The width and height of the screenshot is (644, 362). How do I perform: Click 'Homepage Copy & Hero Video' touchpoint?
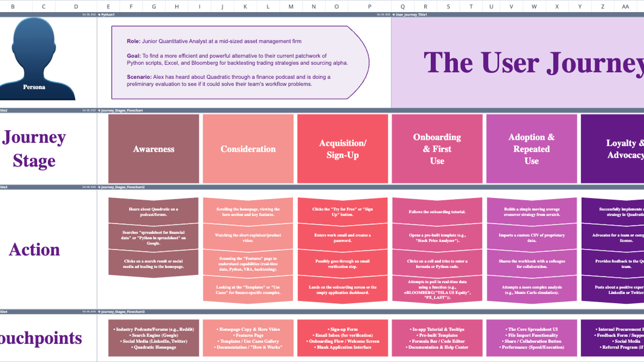(248, 329)
